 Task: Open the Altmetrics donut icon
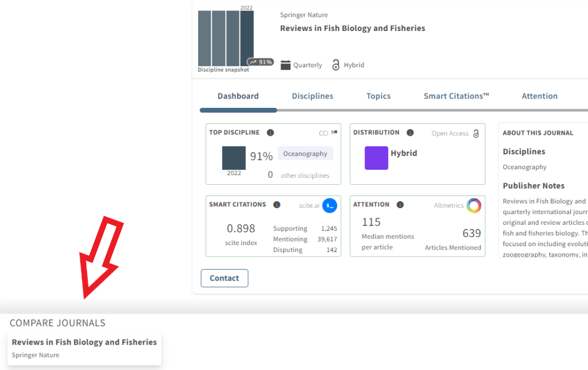(474, 205)
